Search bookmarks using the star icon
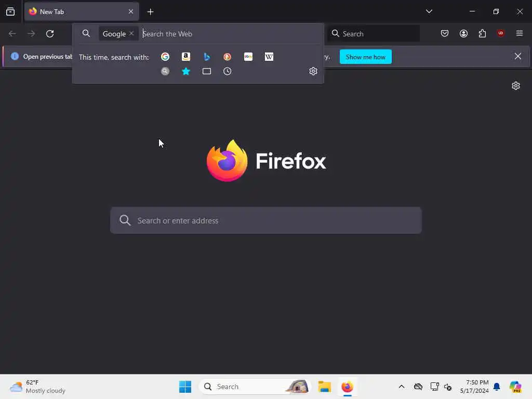532x399 pixels. point(186,71)
